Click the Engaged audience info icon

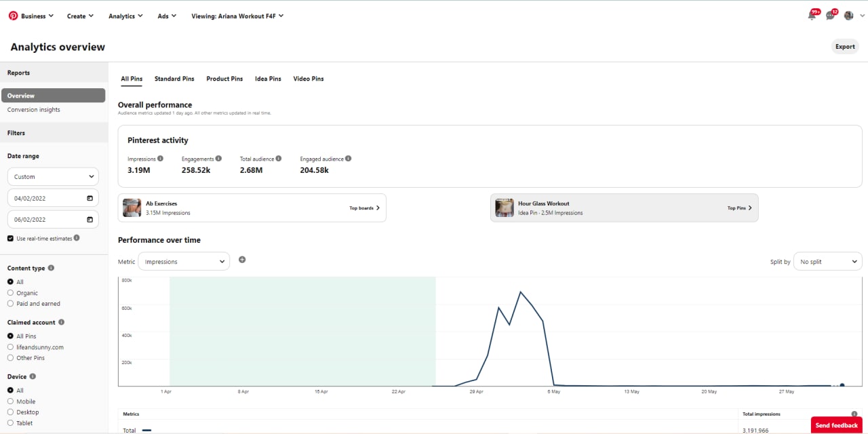pyautogui.click(x=349, y=159)
